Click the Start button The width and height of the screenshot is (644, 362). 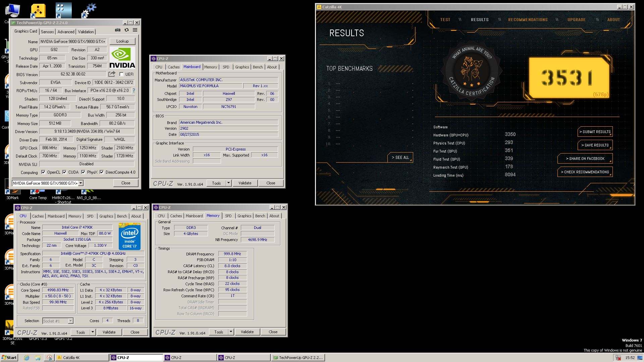9,358
